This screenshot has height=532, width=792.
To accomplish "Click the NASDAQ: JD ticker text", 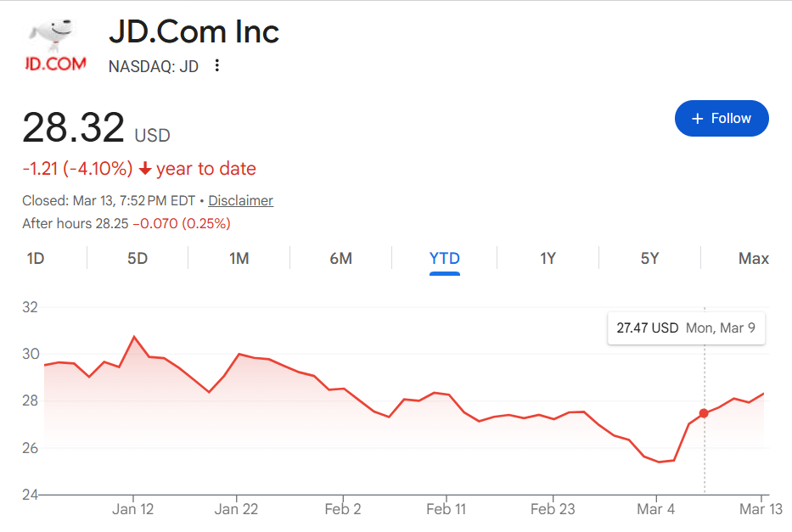I will point(154,66).
